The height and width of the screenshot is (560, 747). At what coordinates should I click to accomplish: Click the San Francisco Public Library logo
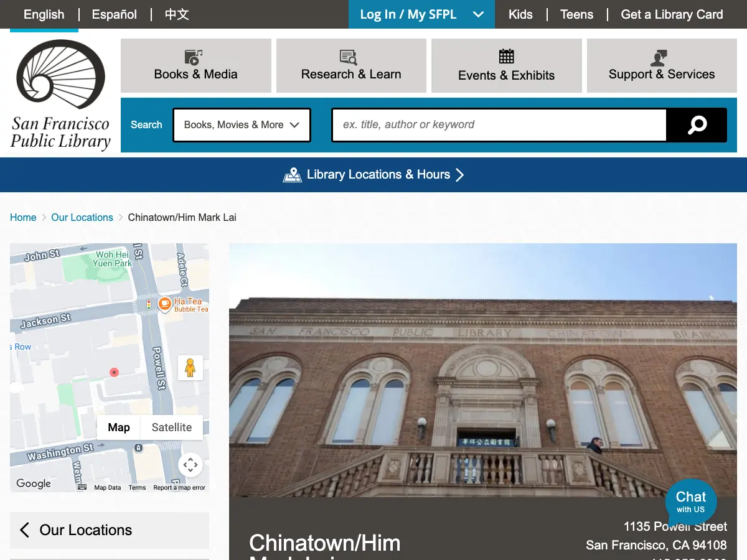(60, 95)
